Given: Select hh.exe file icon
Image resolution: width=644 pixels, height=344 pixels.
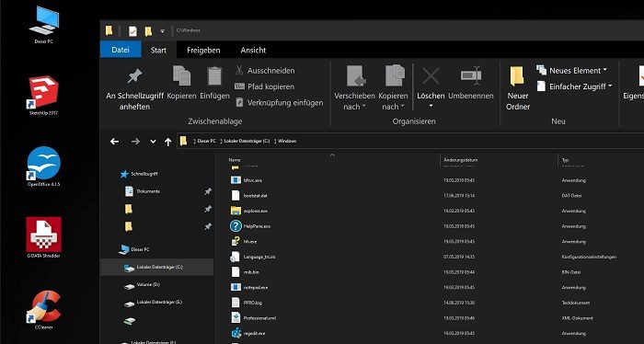Looking at the screenshot, I should 236,241.
